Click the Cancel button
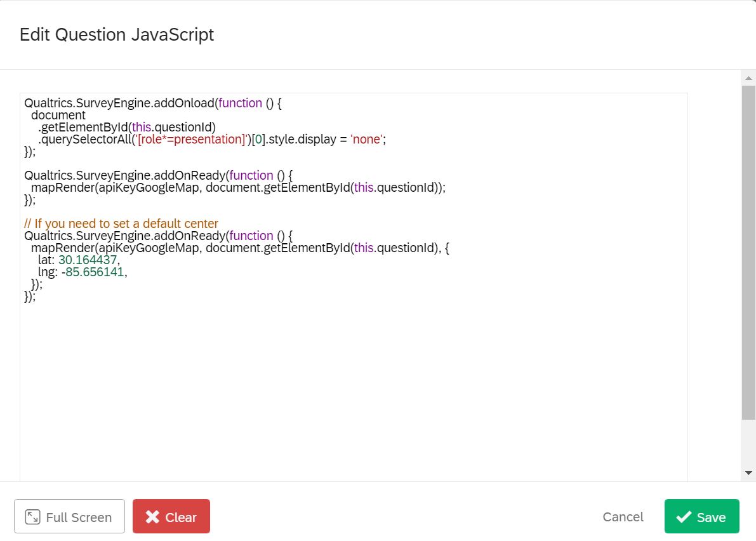The height and width of the screenshot is (541, 756). (623, 517)
